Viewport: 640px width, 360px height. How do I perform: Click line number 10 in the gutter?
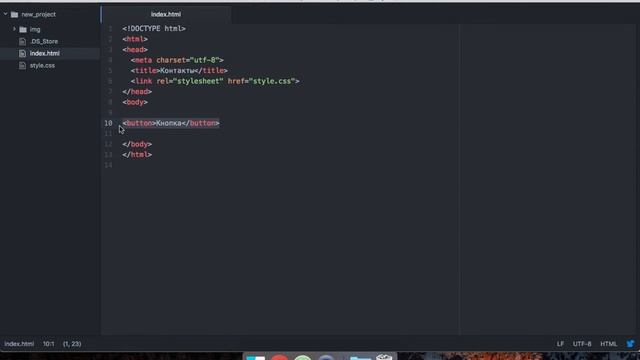click(108, 123)
